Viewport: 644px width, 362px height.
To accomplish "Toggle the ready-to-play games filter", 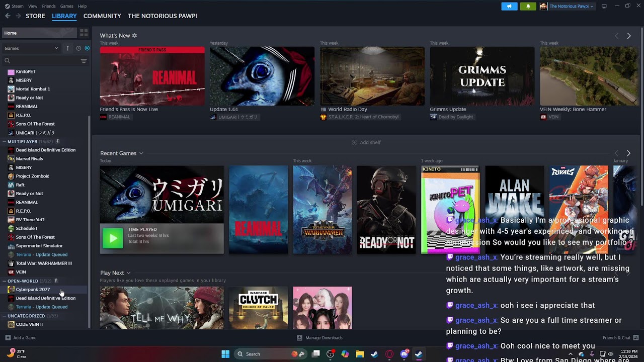I will coord(87,48).
